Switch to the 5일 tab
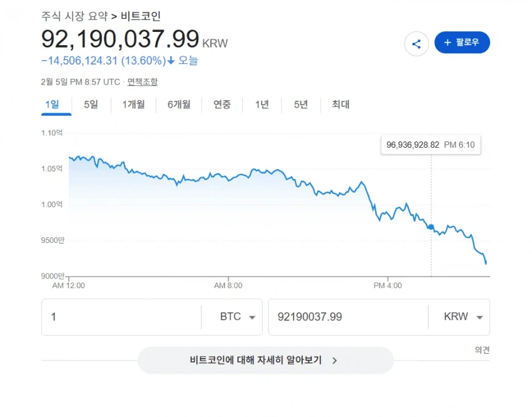The width and height of the screenshot is (532, 417). pos(91,105)
